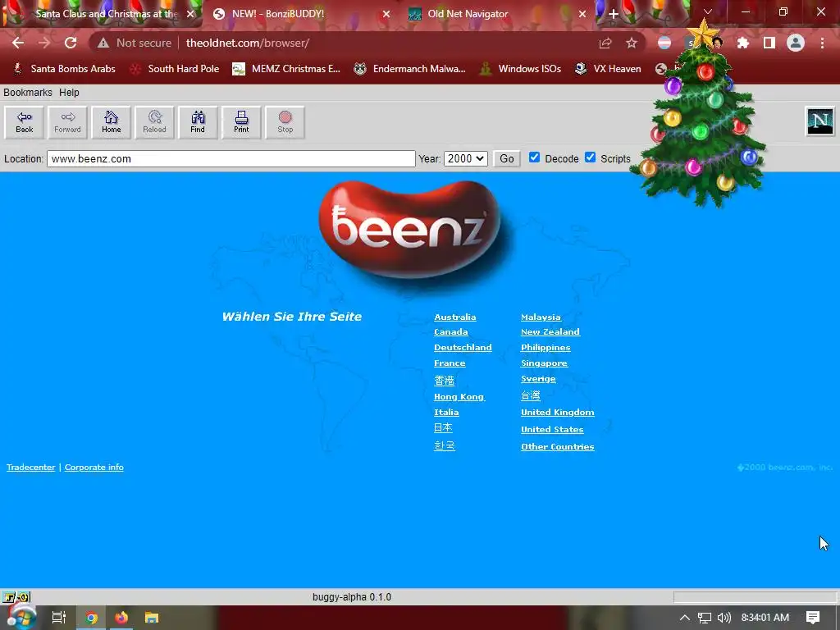The height and width of the screenshot is (630, 840).
Task: Open the Hong Kong link
Action: (x=459, y=397)
